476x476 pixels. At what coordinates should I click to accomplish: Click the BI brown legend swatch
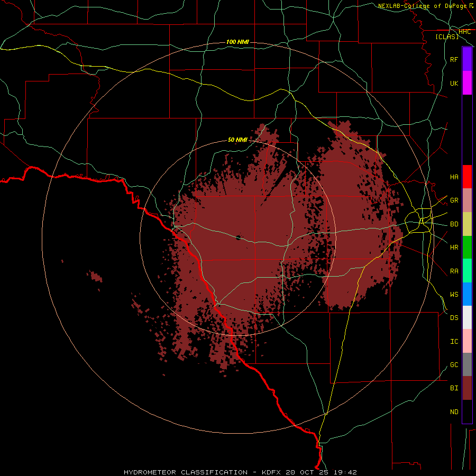click(x=467, y=388)
